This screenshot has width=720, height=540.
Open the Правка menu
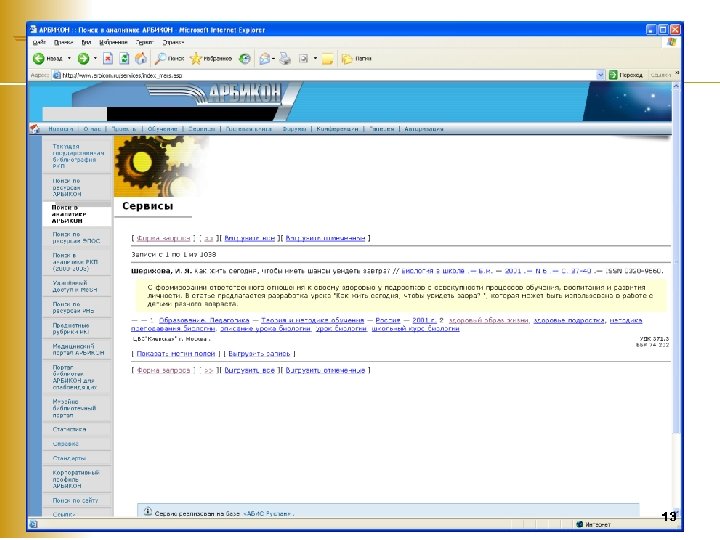[63, 42]
